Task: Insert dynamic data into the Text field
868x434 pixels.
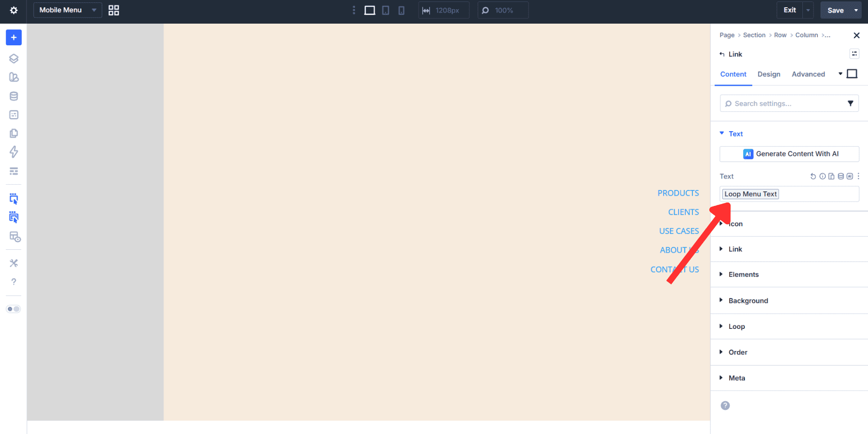Action: [x=841, y=176]
